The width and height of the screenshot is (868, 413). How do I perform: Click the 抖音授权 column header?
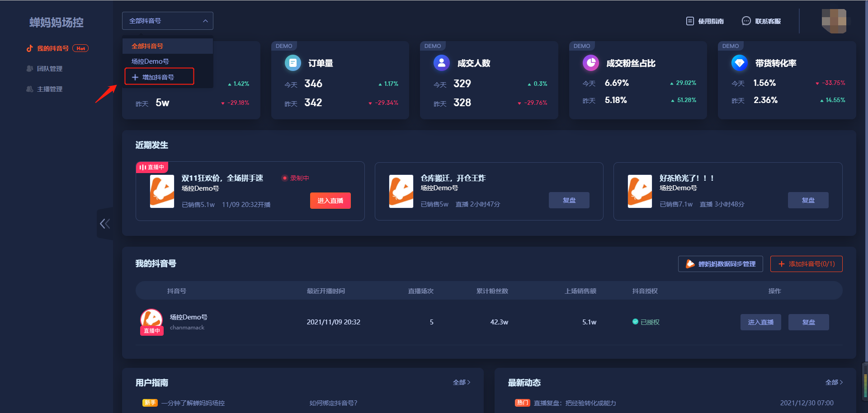[645, 291]
